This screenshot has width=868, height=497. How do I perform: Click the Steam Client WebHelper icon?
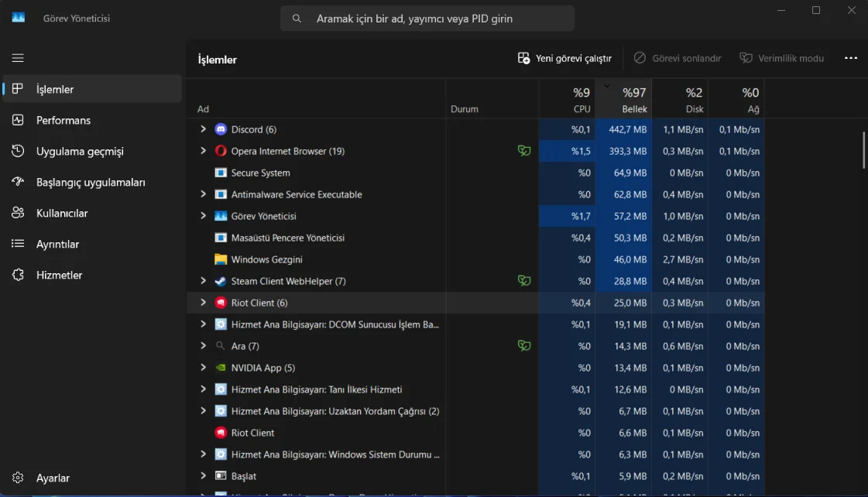(221, 281)
